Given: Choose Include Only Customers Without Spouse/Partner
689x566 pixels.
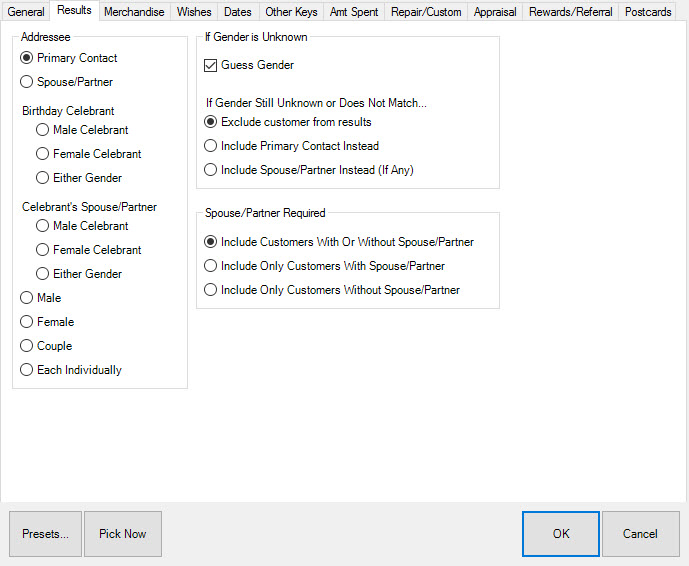Looking at the screenshot, I should point(210,290).
